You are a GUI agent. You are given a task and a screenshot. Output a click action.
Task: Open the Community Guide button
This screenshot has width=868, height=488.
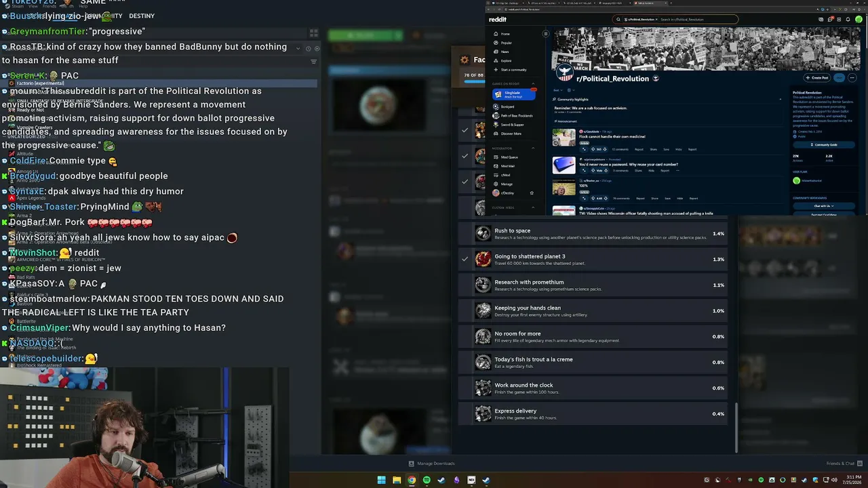(825, 144)
